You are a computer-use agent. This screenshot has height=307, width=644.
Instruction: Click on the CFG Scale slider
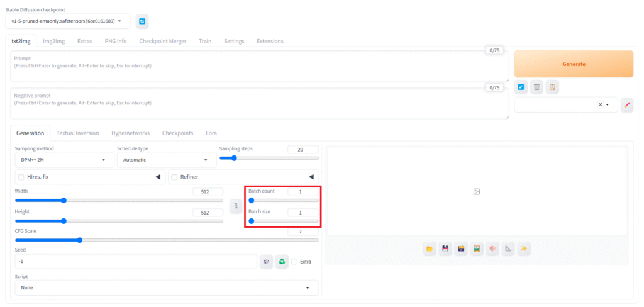click(167, 240)
